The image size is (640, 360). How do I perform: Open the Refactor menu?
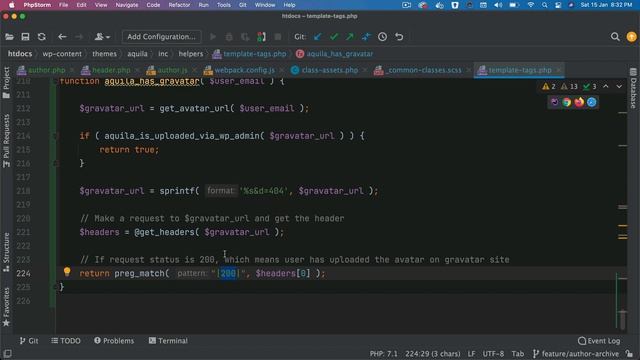pyautogui.click(x=179, y=5)
